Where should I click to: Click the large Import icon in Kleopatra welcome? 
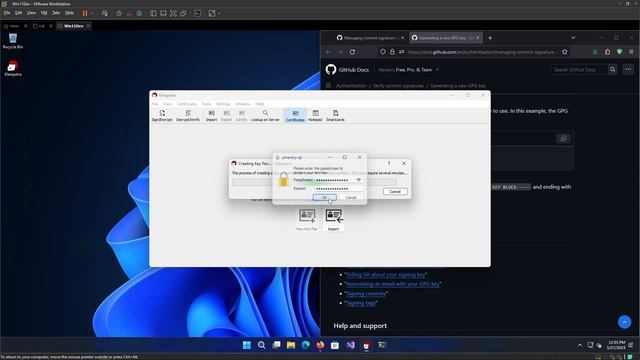(333, 220)
